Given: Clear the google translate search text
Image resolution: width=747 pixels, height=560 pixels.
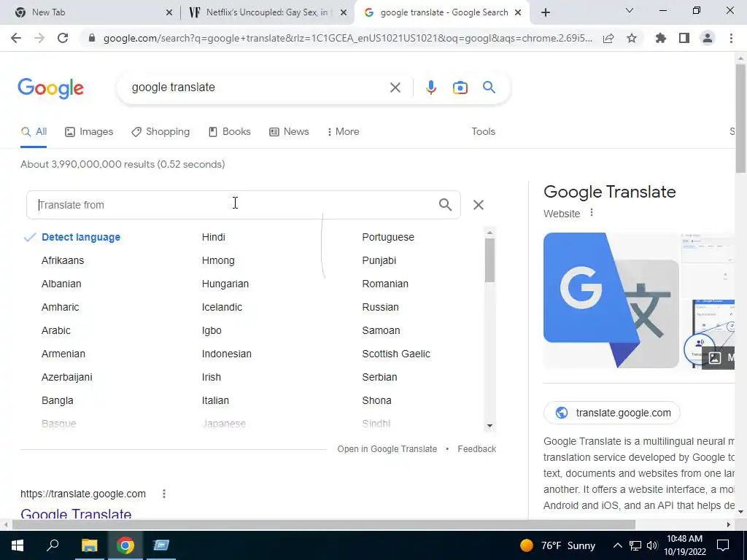Looking at the screenshot, I should pos(395,87).
